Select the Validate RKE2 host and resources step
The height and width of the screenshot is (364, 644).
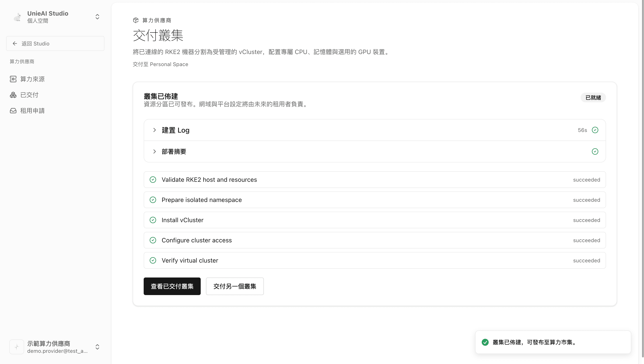(x=374, y=180)
